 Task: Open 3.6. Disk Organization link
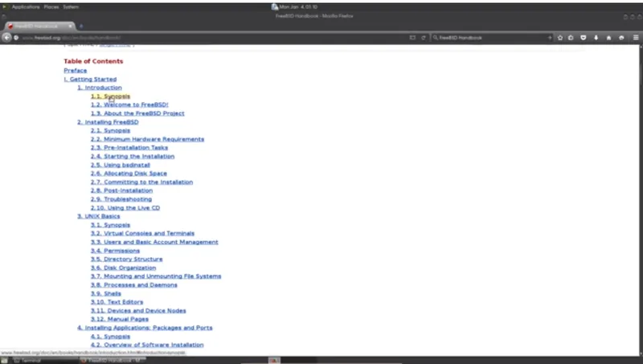124,268
